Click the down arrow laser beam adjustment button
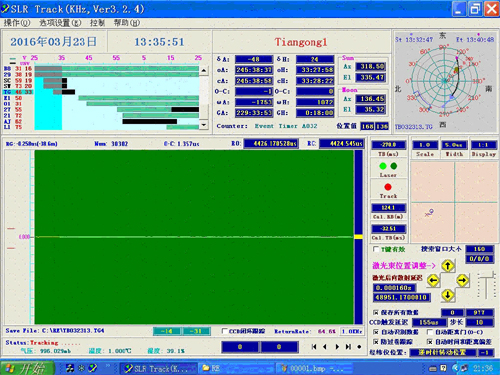500x375 pixels. [448, 295]
